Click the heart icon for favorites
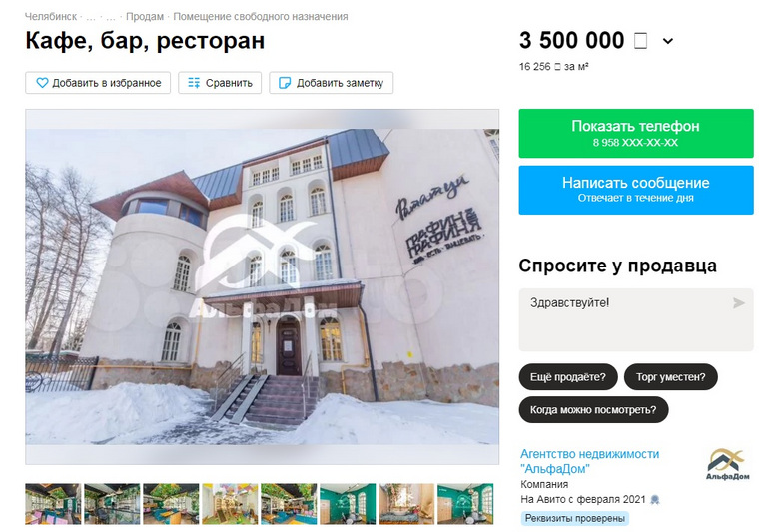The height and width of the screenshot is (532, 759). point(42,83)
